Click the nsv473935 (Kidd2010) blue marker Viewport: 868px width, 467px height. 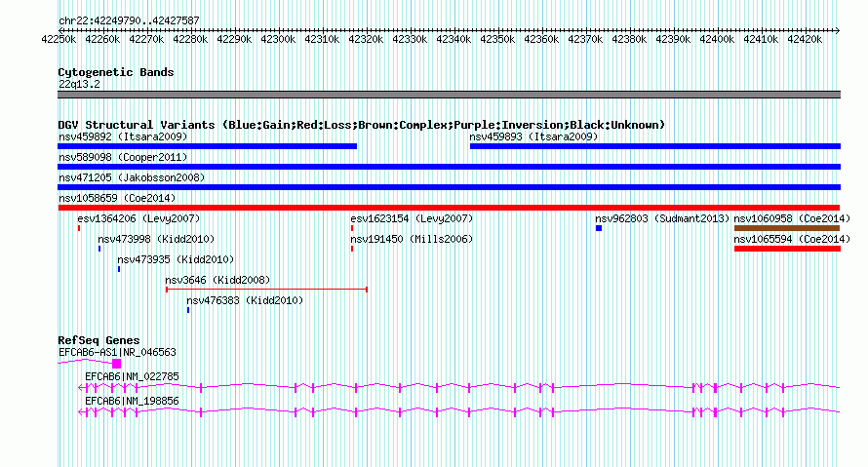click(x=119, y=269)
